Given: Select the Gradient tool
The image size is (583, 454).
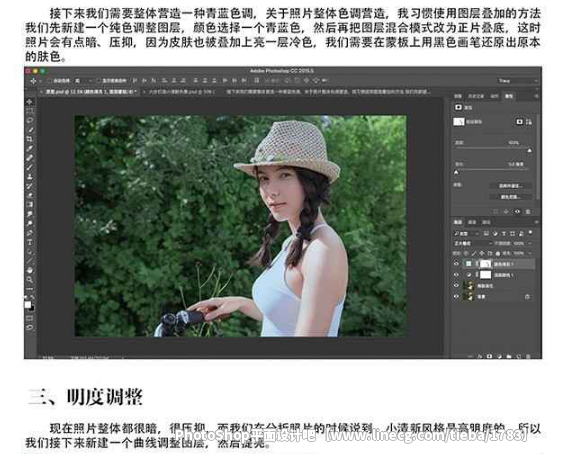Looking at the screenshot, I should pos(30,205).
